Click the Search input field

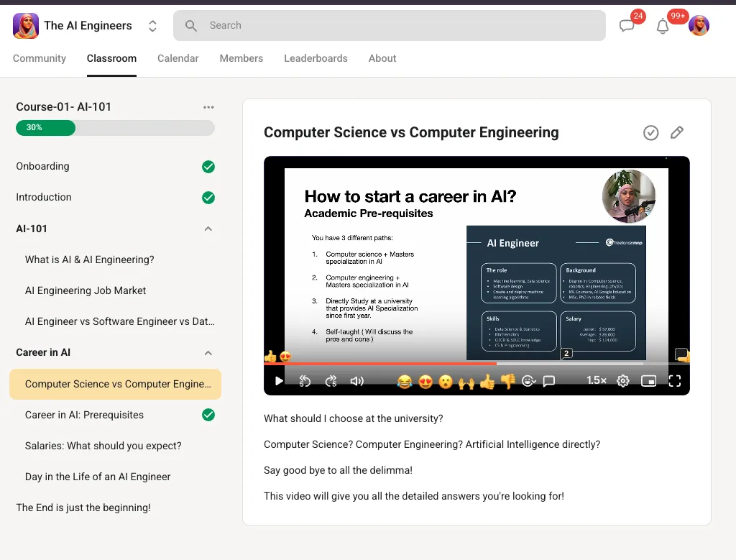tap(389, 25)
